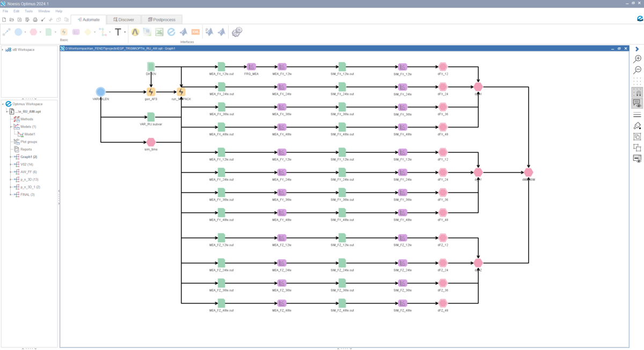Open dropdown arrow beside blue circle tool
This screenshot has height=350, width=644.
click(25, 32)
